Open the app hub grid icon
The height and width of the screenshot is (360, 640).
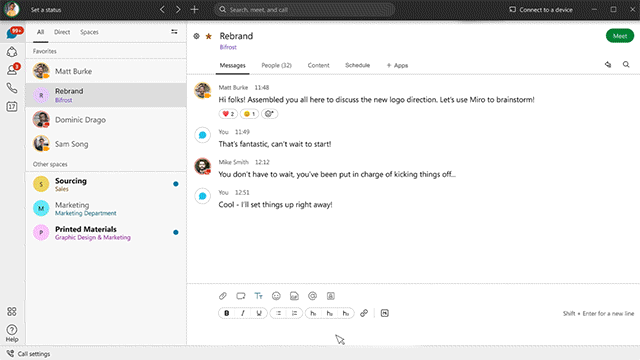click(12, 312)
